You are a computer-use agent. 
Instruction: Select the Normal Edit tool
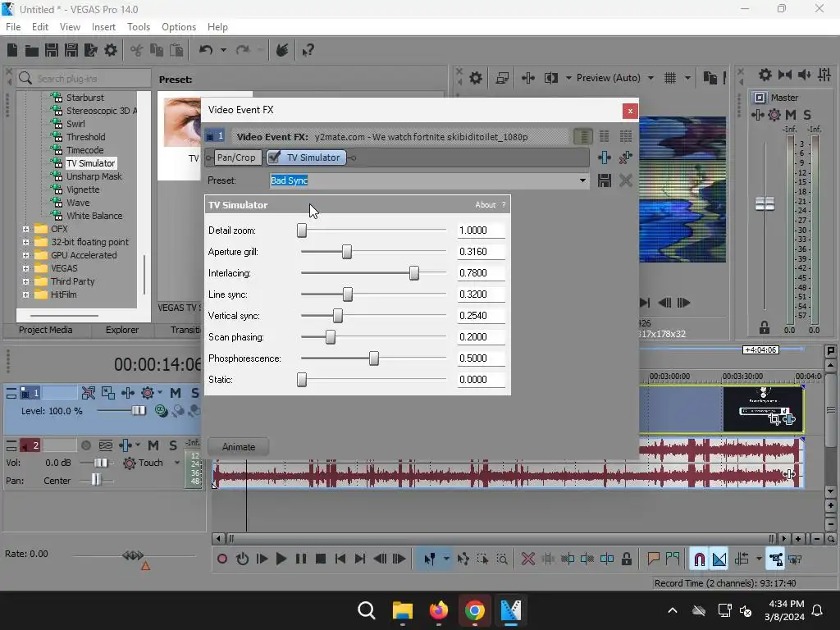click(429, 559)
